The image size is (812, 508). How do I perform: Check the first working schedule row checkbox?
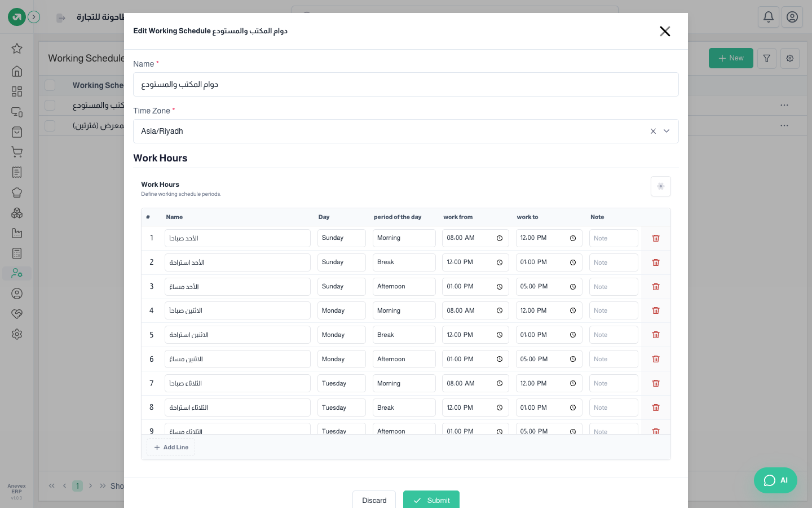[x=50, y=106]
